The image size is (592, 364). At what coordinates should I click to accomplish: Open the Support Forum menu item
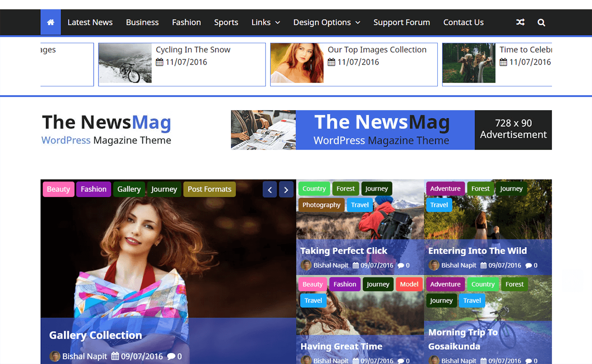pos(402,22)
